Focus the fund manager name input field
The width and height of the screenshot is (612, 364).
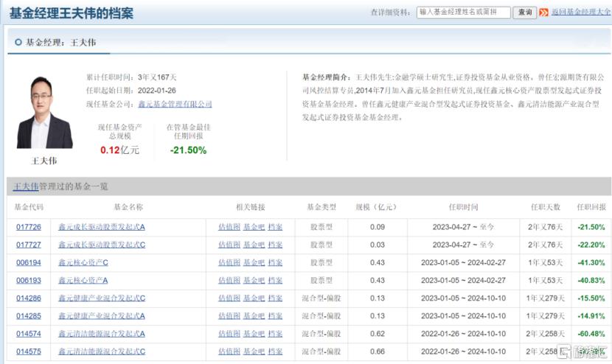click(x=464, y=13)
